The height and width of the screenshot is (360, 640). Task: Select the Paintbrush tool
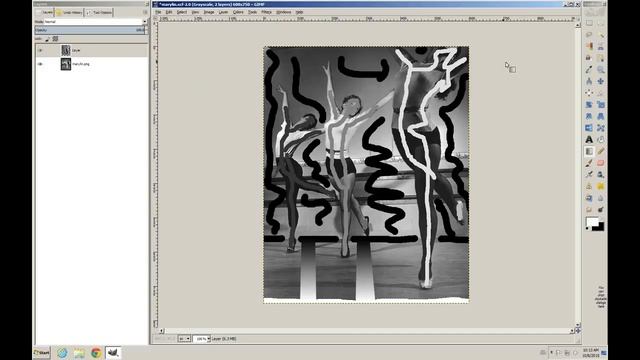[x=589, y=163]
